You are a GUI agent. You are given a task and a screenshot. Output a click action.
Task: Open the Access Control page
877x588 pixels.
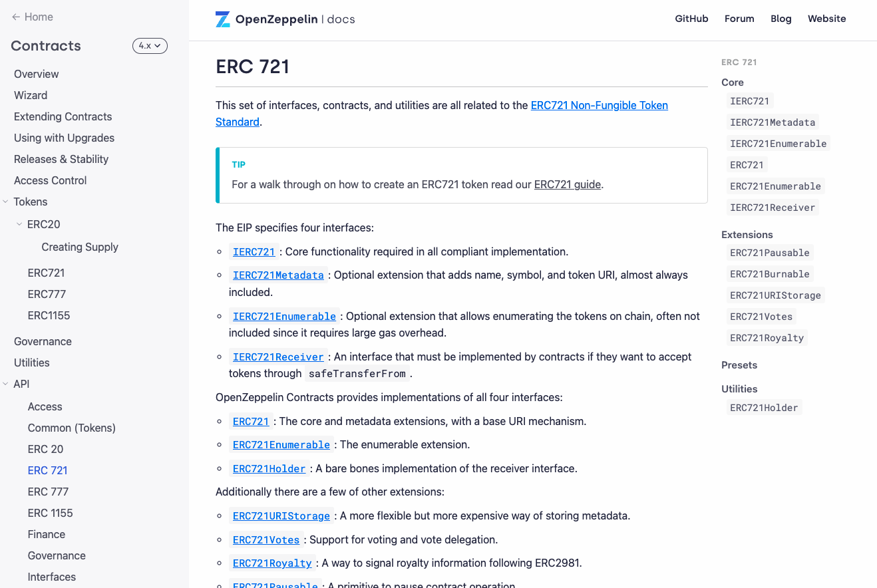[50, 180]
